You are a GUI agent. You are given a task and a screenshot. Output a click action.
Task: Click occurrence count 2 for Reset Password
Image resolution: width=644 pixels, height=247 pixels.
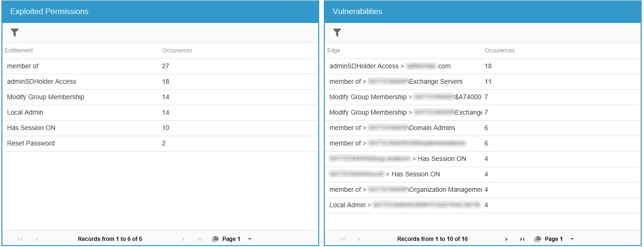(164, 144)
